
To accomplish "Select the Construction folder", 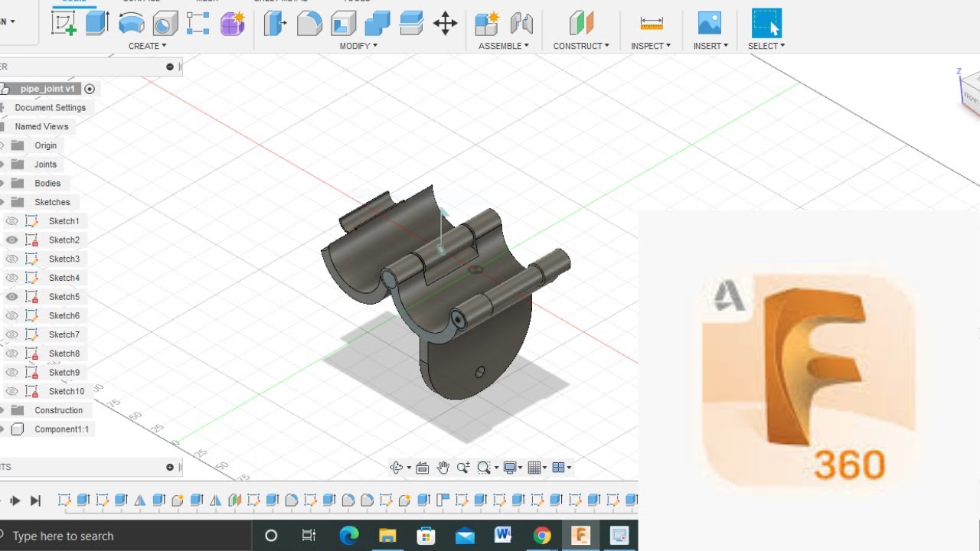I will click(x=58, y=410).
